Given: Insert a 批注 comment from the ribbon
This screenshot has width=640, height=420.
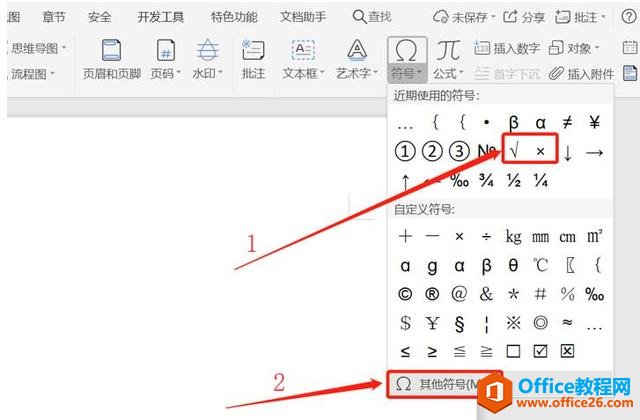Looking at the screenshot, I should (253, 60).
